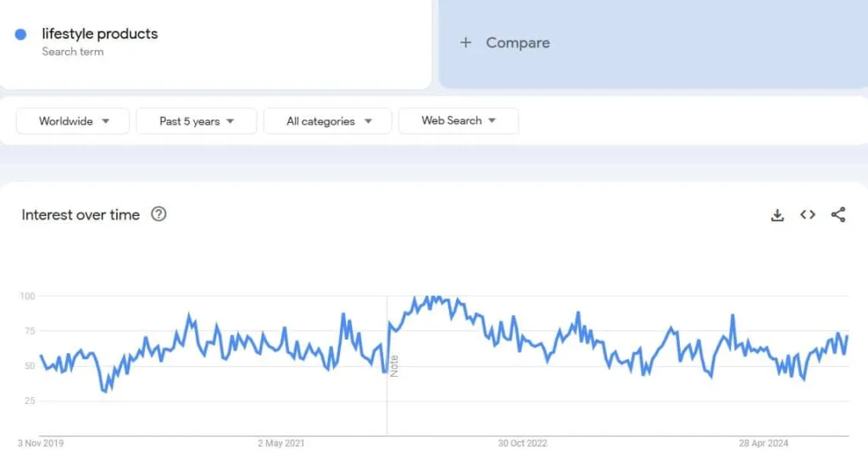Open the Interest over time help icon

pyautogui.click(x=159, y=214)
